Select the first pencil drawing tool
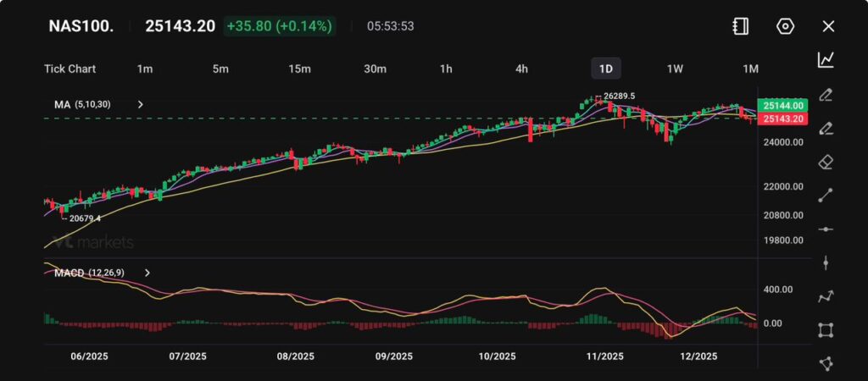 [x=826, y=95]
